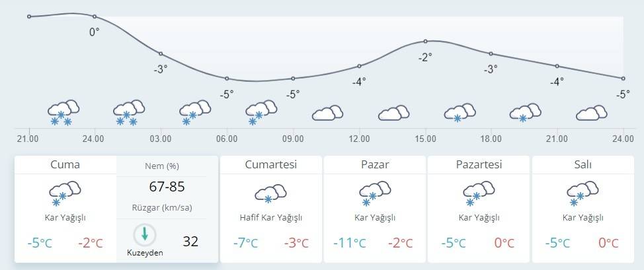Click the -2° peak point on graph
This screenshot has width=644, height=270.
coord(425,42)
